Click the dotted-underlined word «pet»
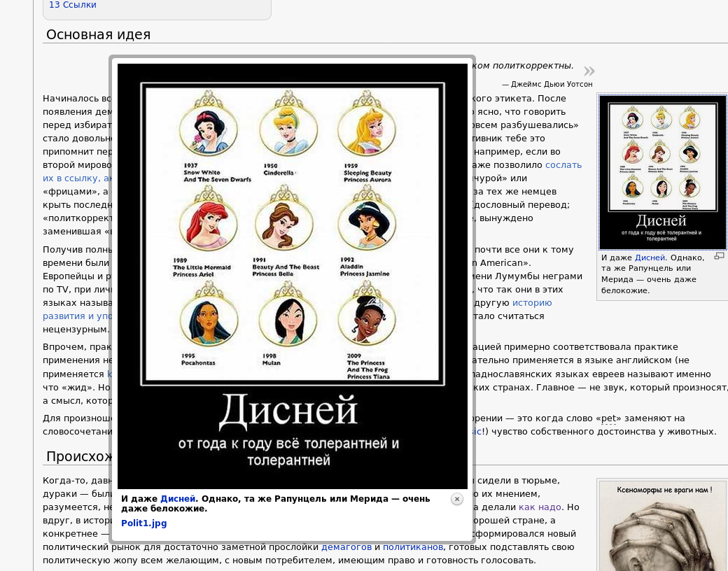728x571 pixels. click(x=609, y=418)
